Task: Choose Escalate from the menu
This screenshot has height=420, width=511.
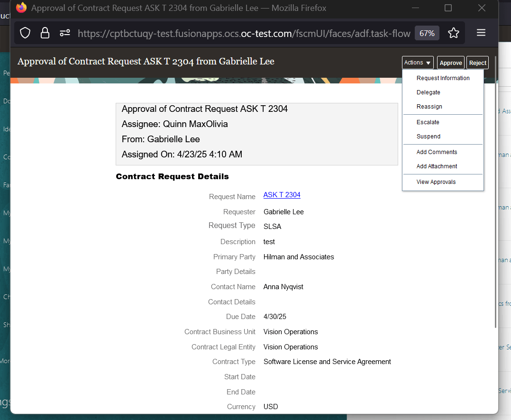Action: coord(428,122)
